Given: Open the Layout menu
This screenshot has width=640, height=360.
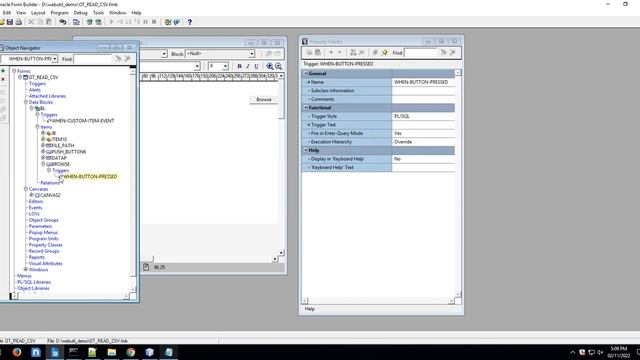Looking at the screenshot, I should tap(38, 13).
